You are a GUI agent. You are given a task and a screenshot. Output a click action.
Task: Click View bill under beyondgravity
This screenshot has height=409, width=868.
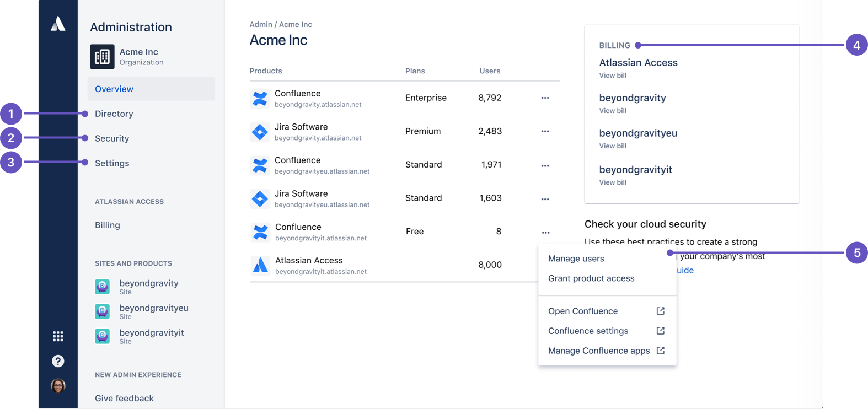pos(613,111)
